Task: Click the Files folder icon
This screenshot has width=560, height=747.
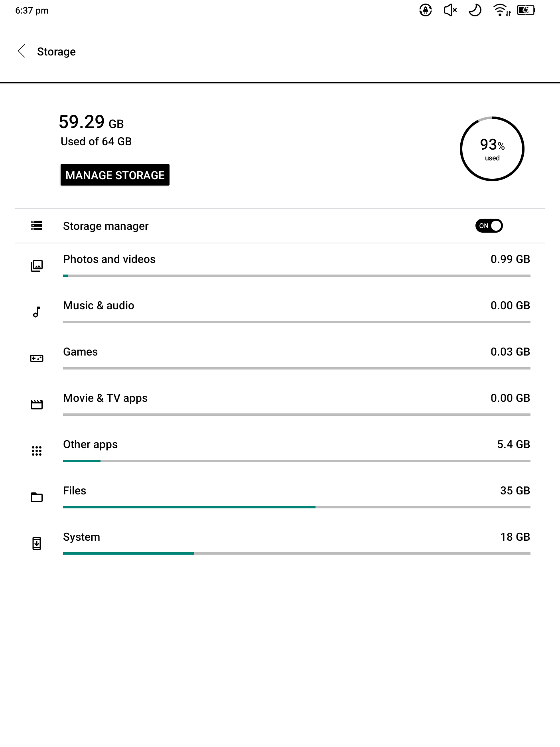Action: click(37, 497)
